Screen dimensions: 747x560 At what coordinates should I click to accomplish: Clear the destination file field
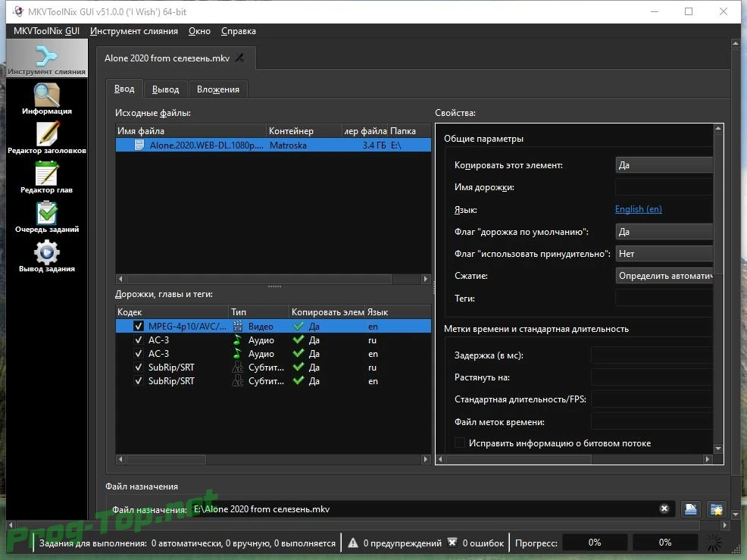point(664,508)
